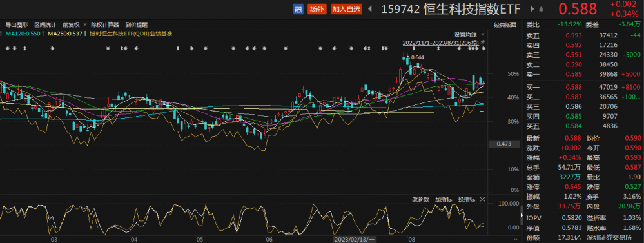The image size is (644, 243).
Task: Open 除权计算器 from the toolbar
Action: pyautogui.click(x=105, y=24)
